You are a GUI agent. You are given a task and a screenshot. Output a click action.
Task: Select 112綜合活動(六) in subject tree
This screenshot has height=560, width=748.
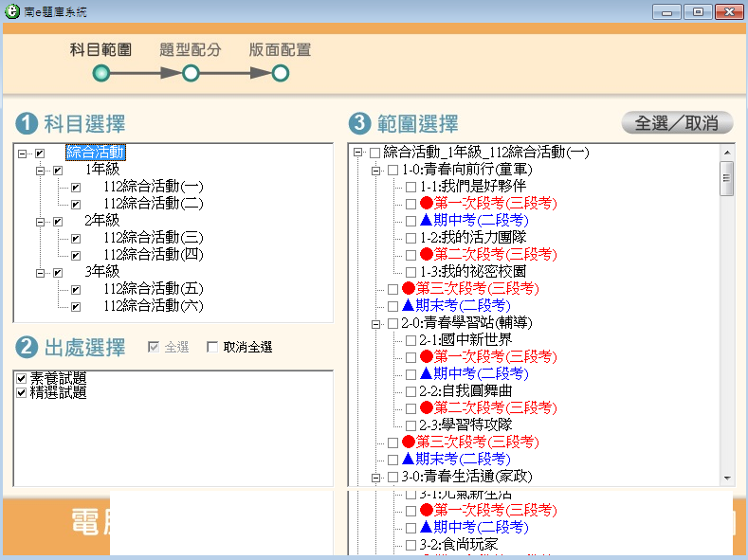(x=153, y=306)
